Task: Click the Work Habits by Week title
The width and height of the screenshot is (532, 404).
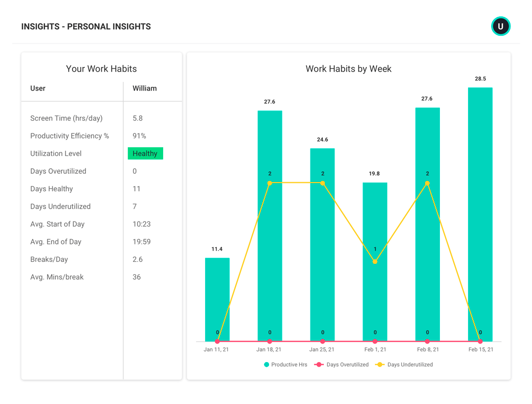Action: (x=348, y=69)
